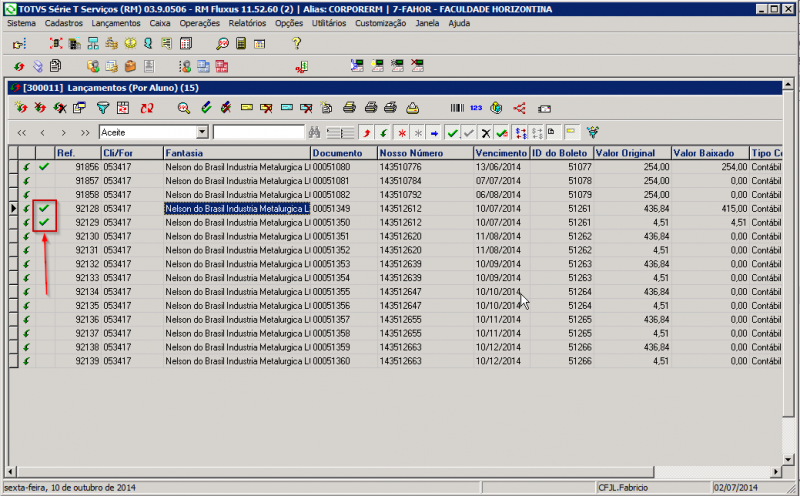Image resolution: width=800 pixels, height=496 pixels.
Task: Click the barcode icon in toolbar
Action: pyautogui.click(x=456, y=108)
